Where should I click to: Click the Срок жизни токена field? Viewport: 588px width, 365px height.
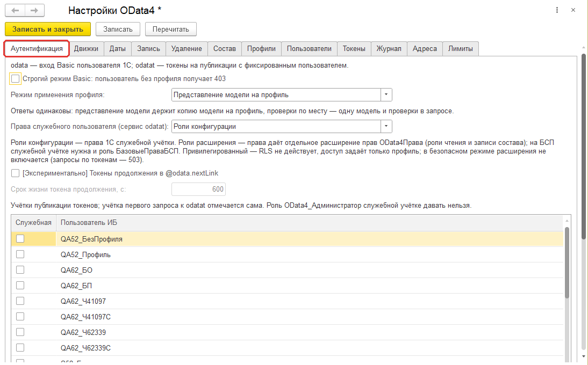198,189
